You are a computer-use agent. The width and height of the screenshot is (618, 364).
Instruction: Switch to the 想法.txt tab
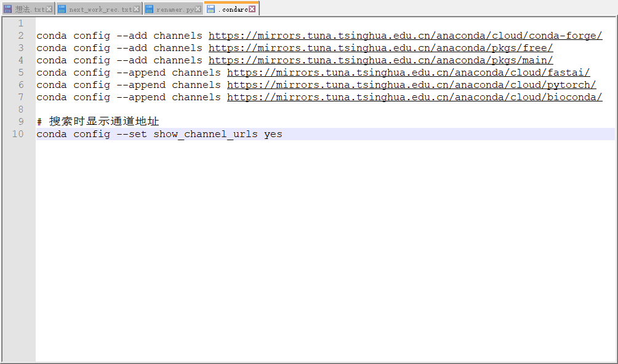point(28,9)
